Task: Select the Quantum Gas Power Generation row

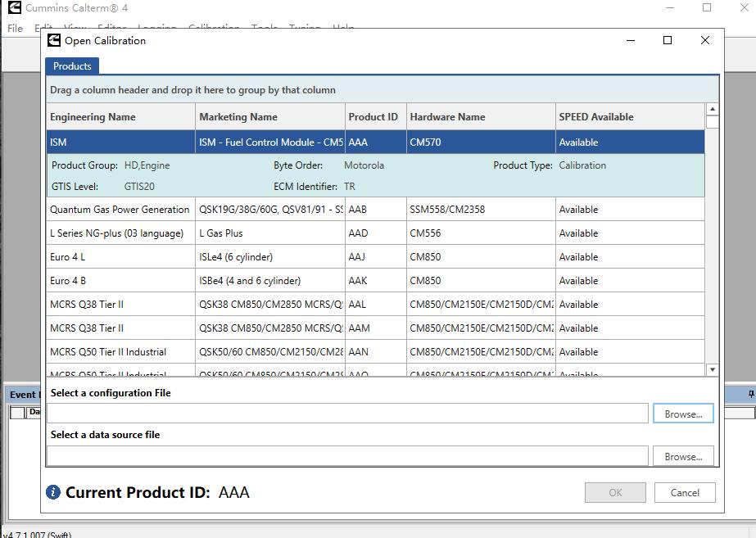Action: click(x=119, y=209)
